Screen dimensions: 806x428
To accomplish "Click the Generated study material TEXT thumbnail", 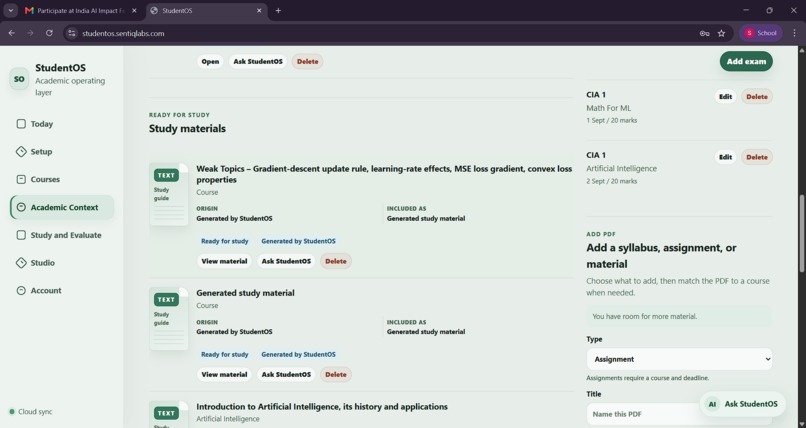I will point(169,319).
